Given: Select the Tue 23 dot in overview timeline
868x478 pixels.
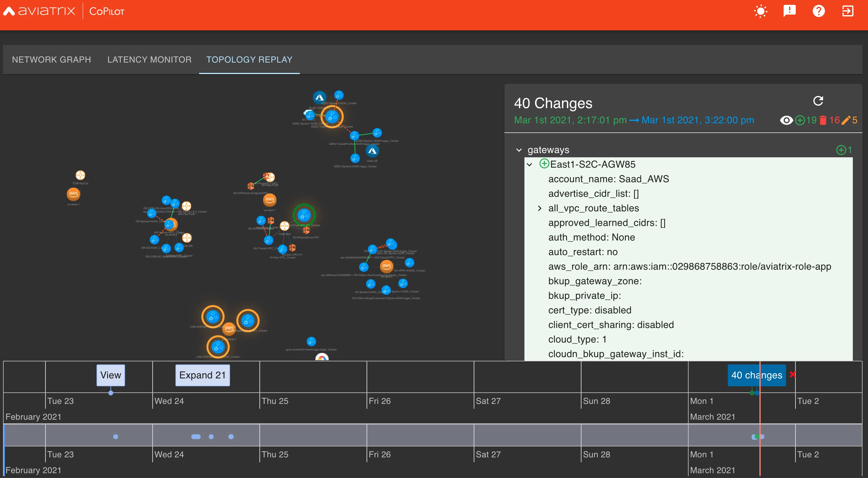Looking at the screenshot, I should coord(116,436).
